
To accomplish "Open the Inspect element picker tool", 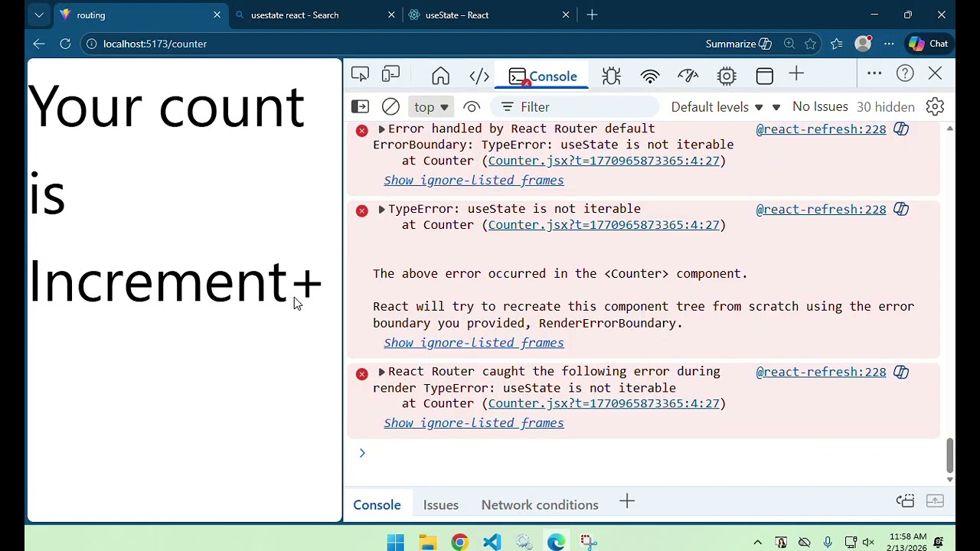I will pyautogui.click(x=360, y=74).
